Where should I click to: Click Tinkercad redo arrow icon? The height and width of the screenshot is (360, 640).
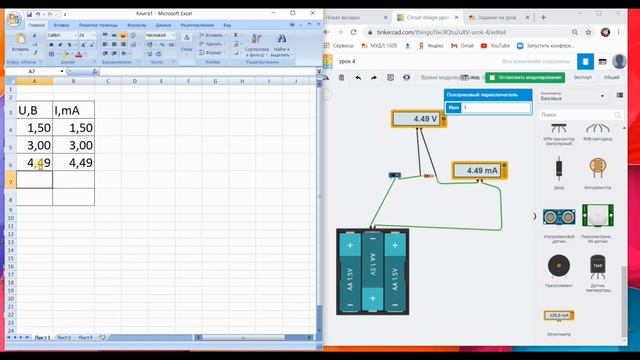point(374,77)
